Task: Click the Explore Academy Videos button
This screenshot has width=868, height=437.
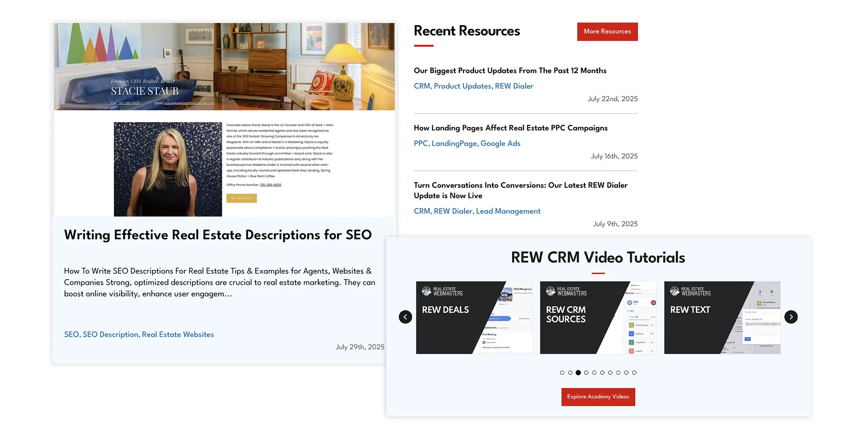Action: tap(598, 397)
